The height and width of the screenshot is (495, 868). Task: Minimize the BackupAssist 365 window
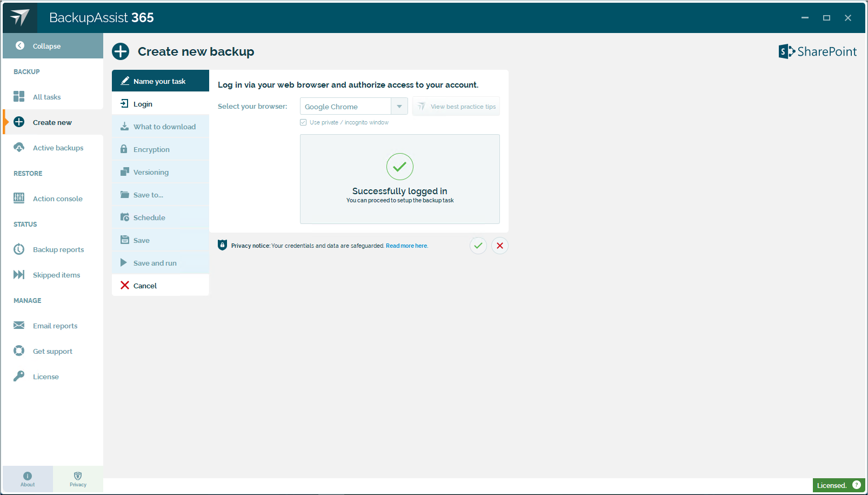pyautogui.click(x=805, y=18)
